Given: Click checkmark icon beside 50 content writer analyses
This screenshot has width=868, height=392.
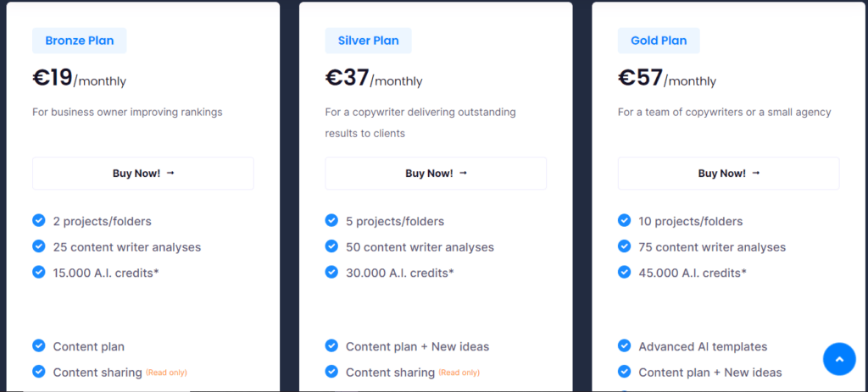Looking at the screenshot, I should click(331, 246).
